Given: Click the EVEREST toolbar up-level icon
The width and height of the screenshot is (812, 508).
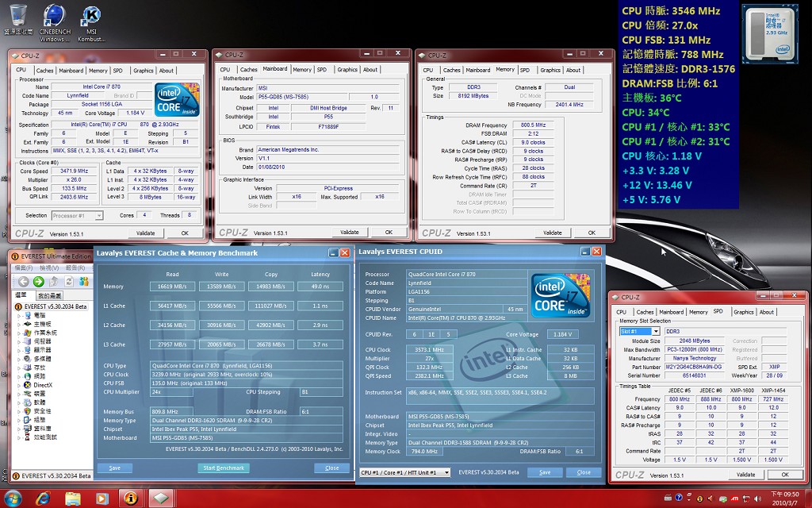Looking at the screenshot, I should pos(53,282).
